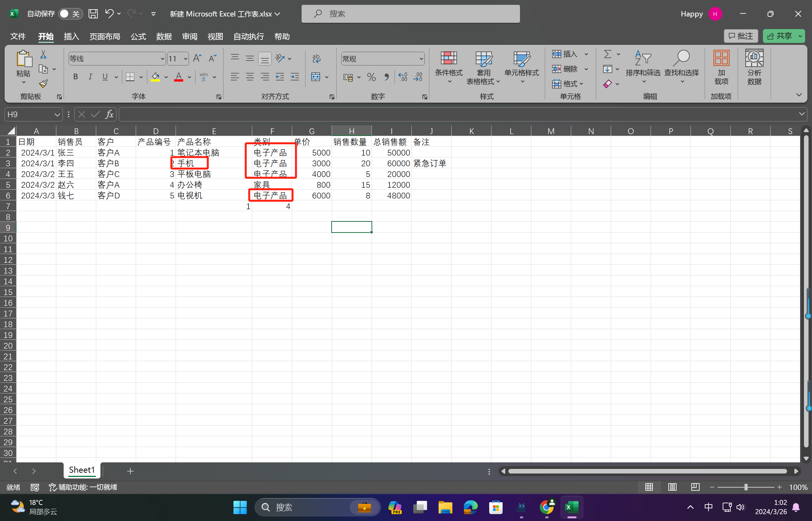Viewport: 812px width, 521px height.
Task: Open the font name dropdown
Action: click(x=162, y=59)
